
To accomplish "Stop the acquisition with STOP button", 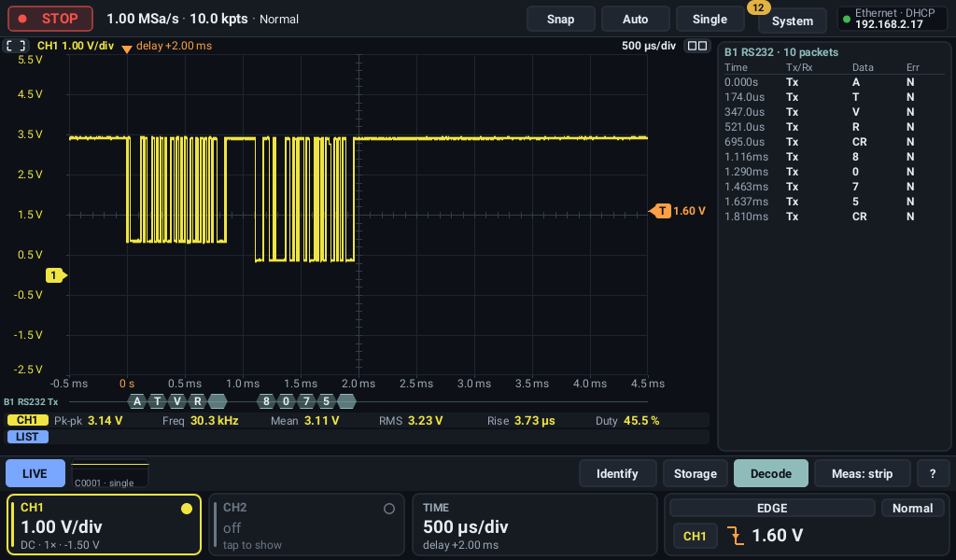I will coord(50,19).
